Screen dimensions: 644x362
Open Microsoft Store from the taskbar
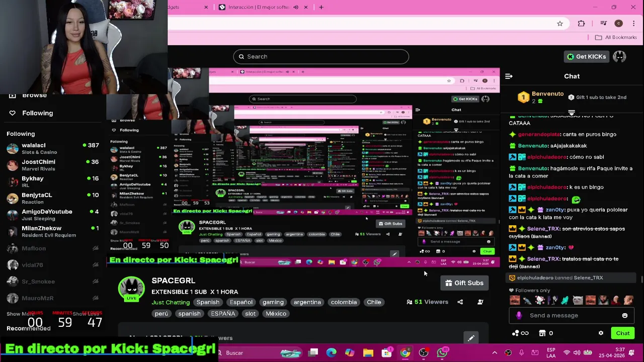coord(386,352)
